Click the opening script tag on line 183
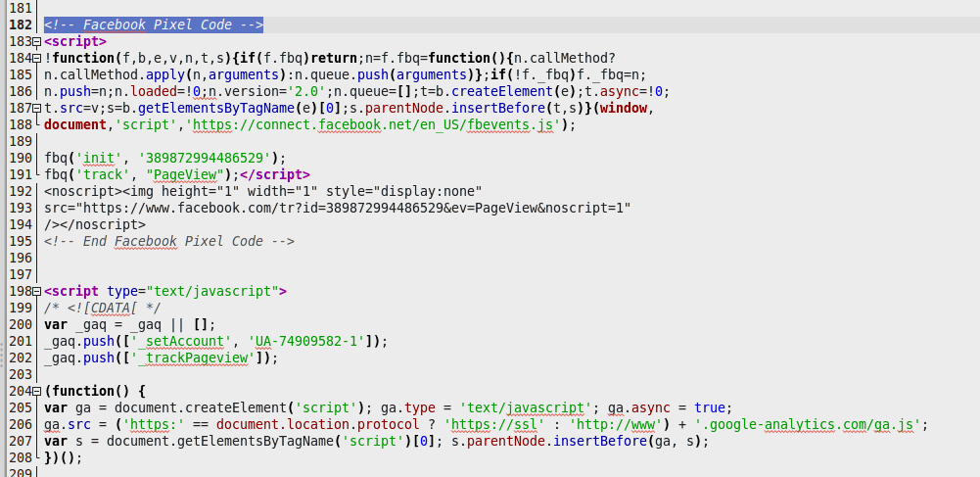The height and width of the screenshot is (477, 980). point(75,42)
